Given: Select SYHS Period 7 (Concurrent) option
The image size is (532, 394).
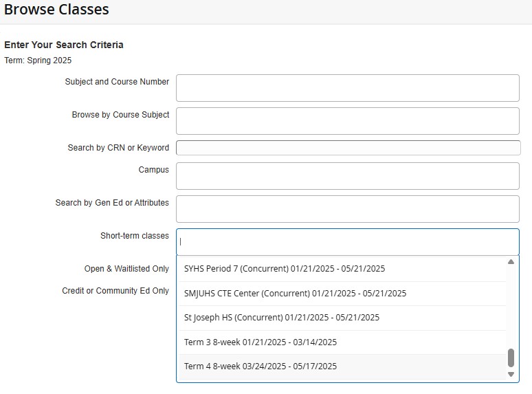Looking at the screenshot, I should (x=285, y=269).
